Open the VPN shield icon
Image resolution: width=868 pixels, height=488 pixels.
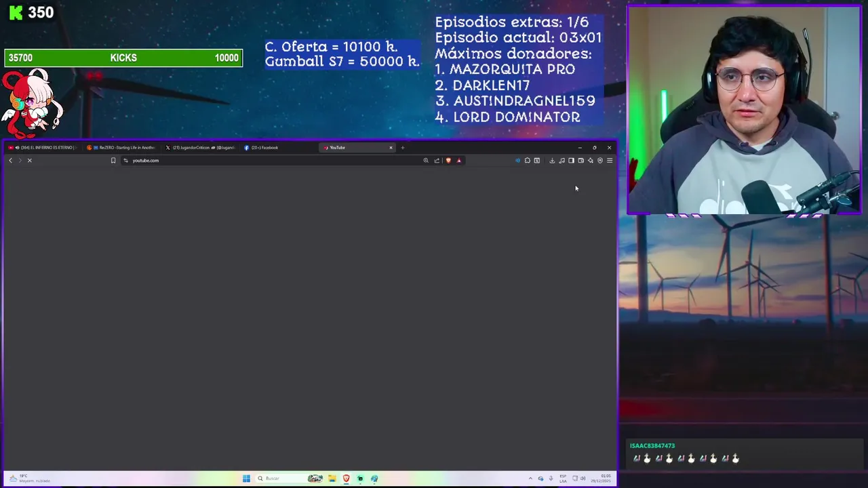[600, 161]
